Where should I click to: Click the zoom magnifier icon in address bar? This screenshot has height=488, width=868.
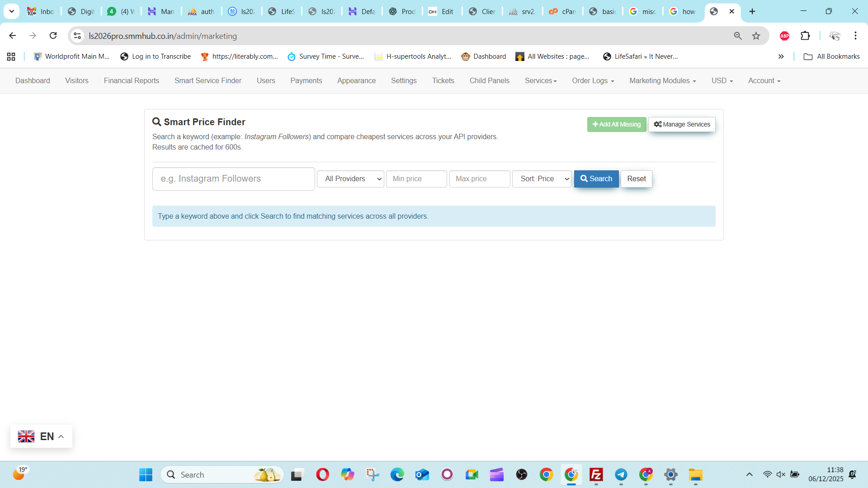738,36
